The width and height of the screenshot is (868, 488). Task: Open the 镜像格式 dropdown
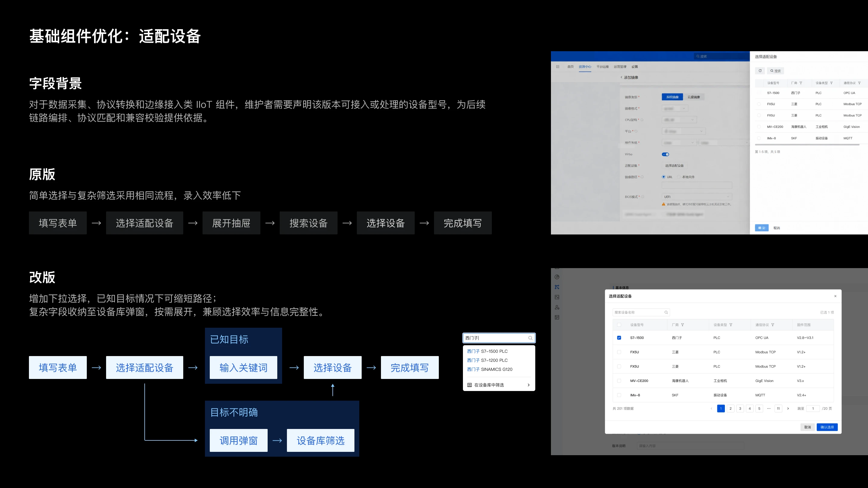pos(675,108)
